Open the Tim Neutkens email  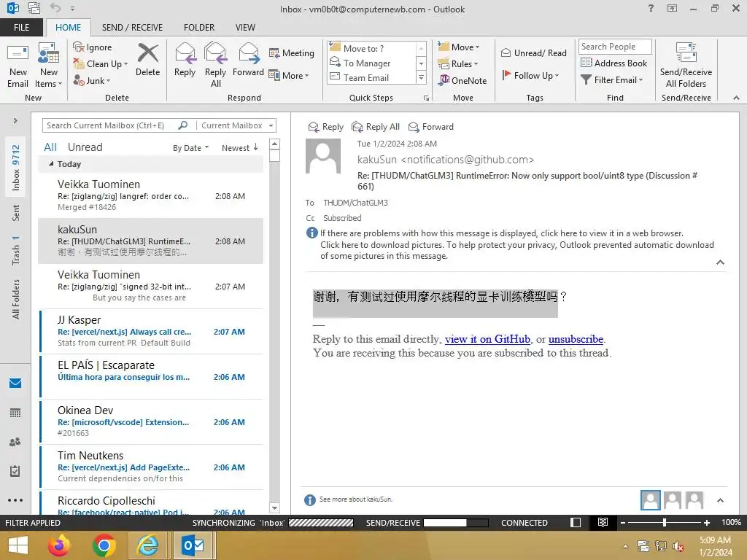pyautogui.click(x=150, y=467)
